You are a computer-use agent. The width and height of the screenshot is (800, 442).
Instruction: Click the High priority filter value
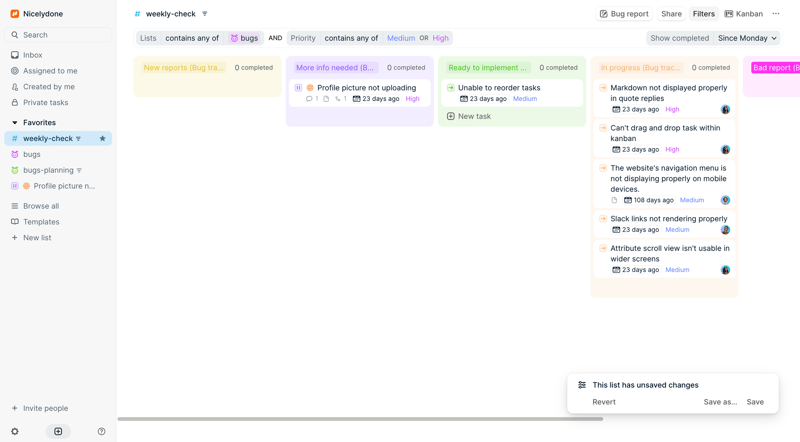(x=440, y=38)
